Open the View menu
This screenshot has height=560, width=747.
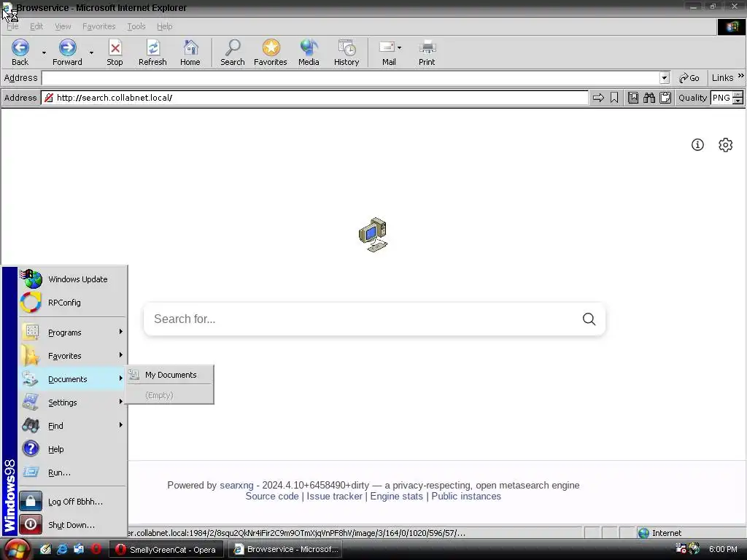63,26
